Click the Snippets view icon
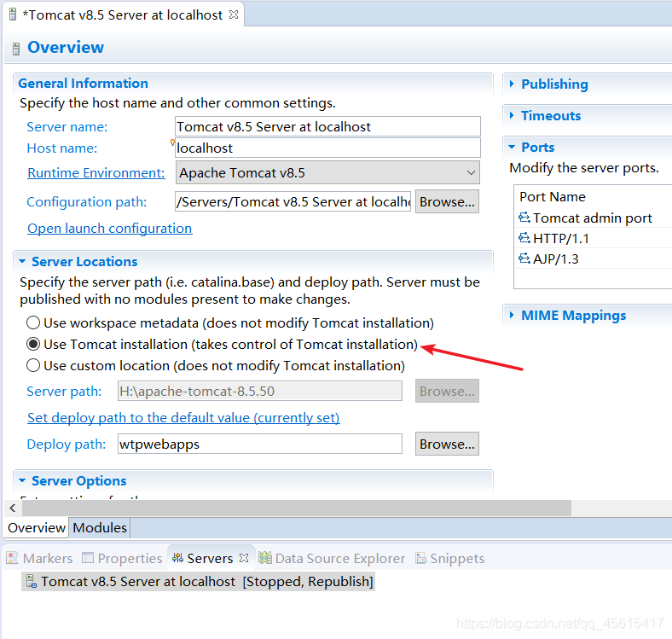Image resolution: width=672 pixels, height=639 pixels. click(421, 558)
